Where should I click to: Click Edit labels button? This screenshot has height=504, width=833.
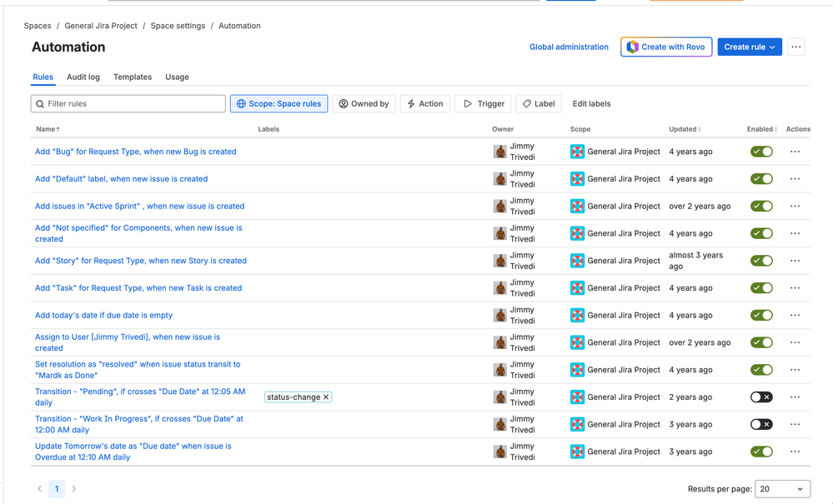pyautogui.click(x=591, y=103)
